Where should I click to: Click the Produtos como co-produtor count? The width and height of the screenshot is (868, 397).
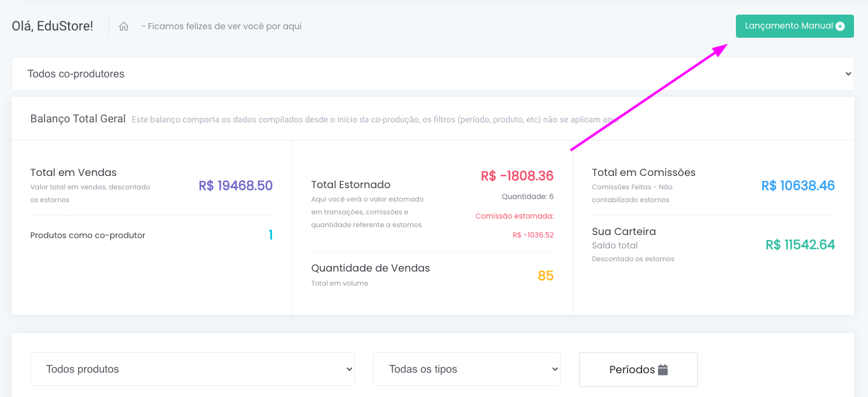coord(270,235)
